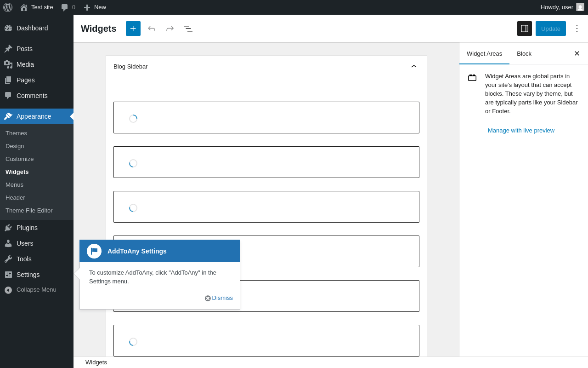Close the settings sidebar with X
Screen dimensions: 588x368
click(577, 53)
